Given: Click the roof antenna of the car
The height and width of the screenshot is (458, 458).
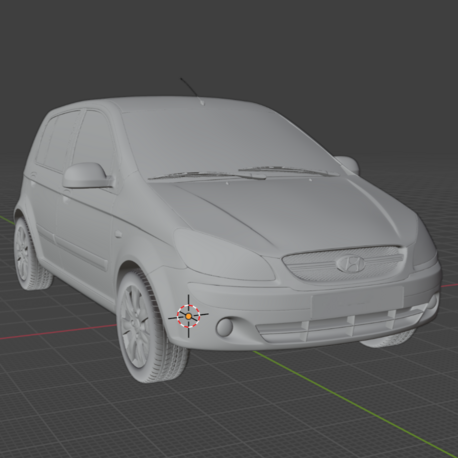Looking at the screenshot, I should (x=191, y=91).
